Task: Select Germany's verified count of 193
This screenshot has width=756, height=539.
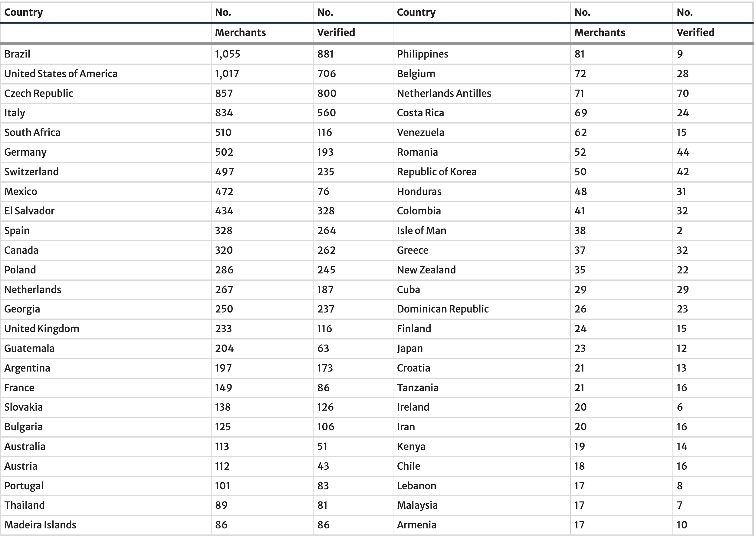Action: [x=325, y=152]
